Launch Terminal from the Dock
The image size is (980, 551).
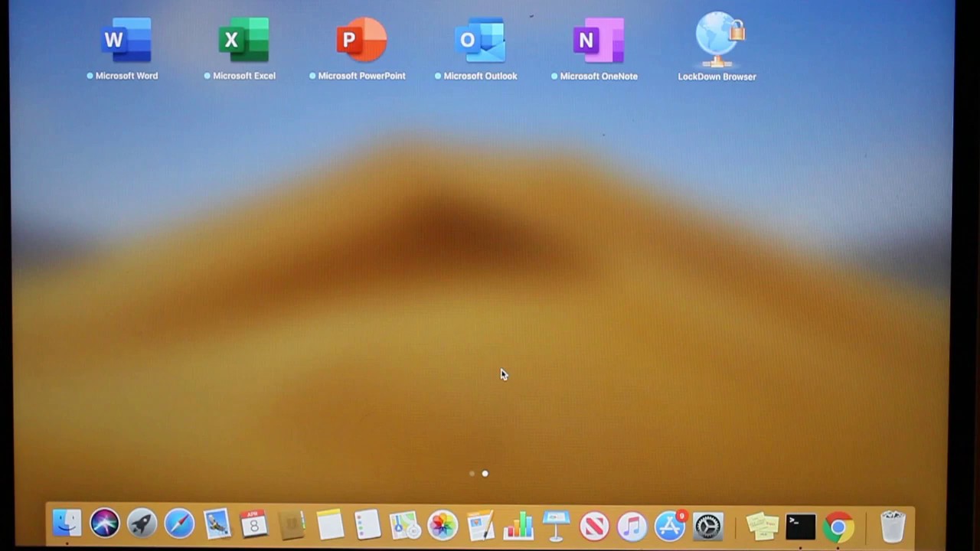coord(800,526)
